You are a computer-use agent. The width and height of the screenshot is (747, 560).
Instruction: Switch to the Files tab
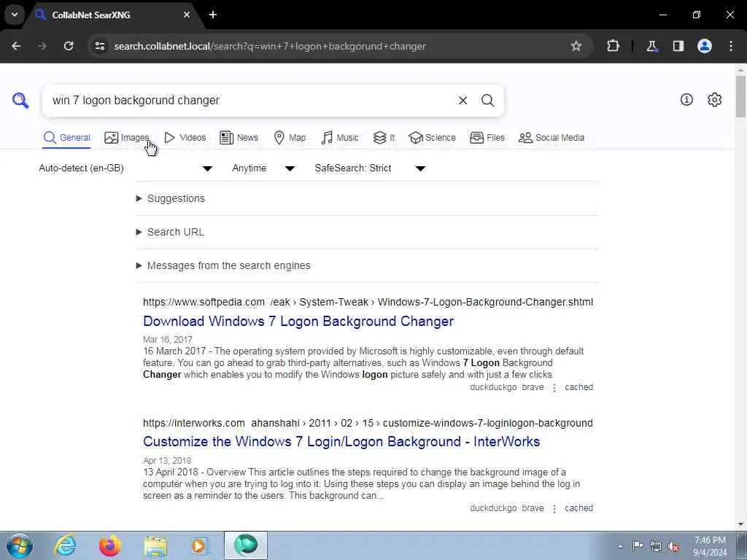coord(487,138)
